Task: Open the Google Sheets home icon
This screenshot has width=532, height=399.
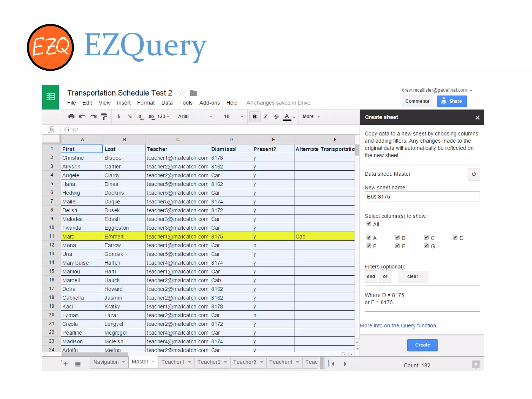Action: 50,97
